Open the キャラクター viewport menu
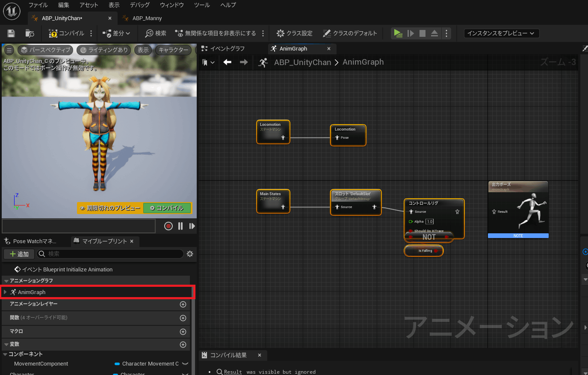Image resolution: width=588 pixels, height=375 pixels. click(173, 50)
